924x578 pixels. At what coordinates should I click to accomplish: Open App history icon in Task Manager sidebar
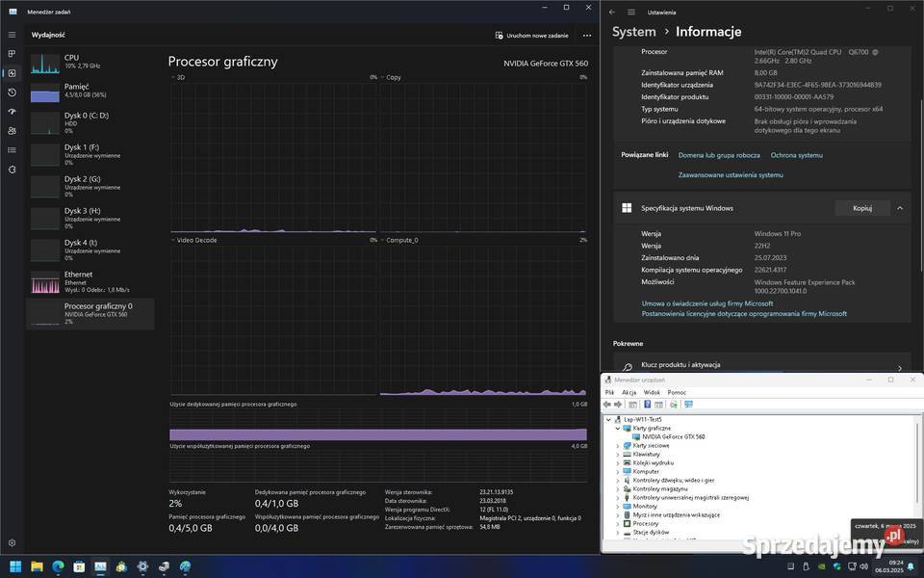12,92
